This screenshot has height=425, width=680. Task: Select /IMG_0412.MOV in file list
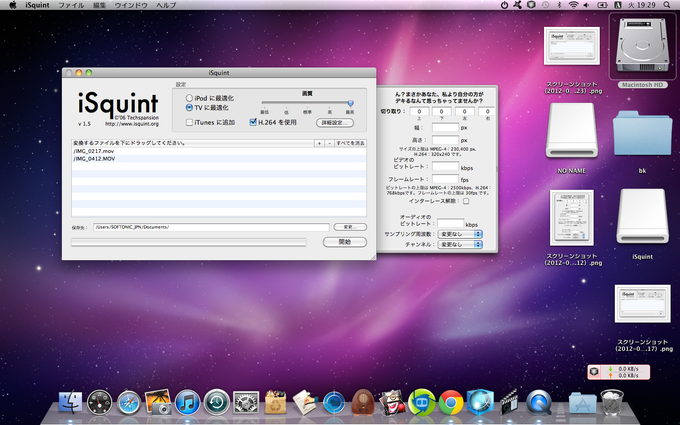[219, 159]
